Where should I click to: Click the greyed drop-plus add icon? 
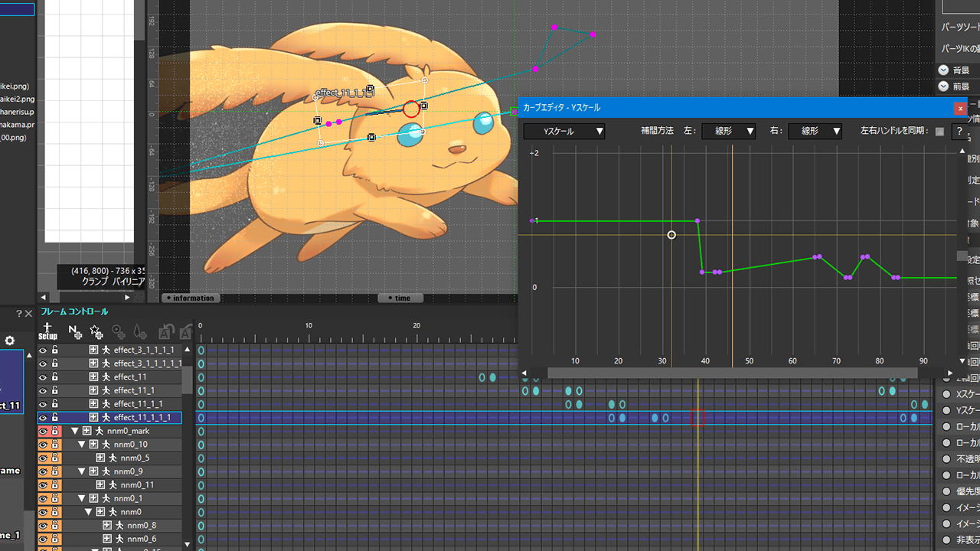click(x=139, y=331)
